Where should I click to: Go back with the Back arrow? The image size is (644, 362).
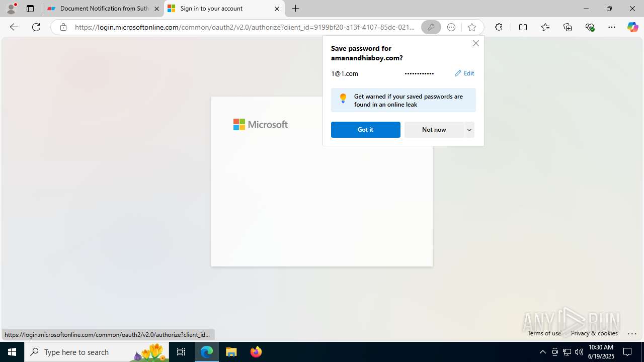coord(14,27)
